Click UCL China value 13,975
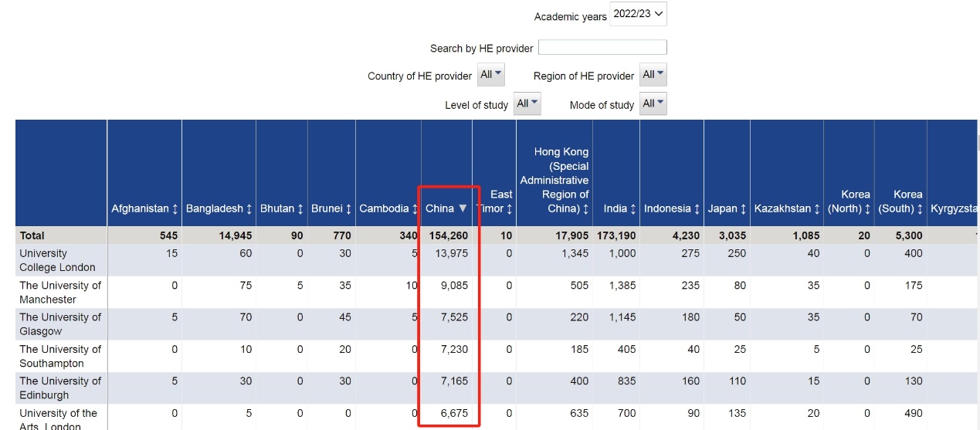980x430 pixels. (452, 253)
